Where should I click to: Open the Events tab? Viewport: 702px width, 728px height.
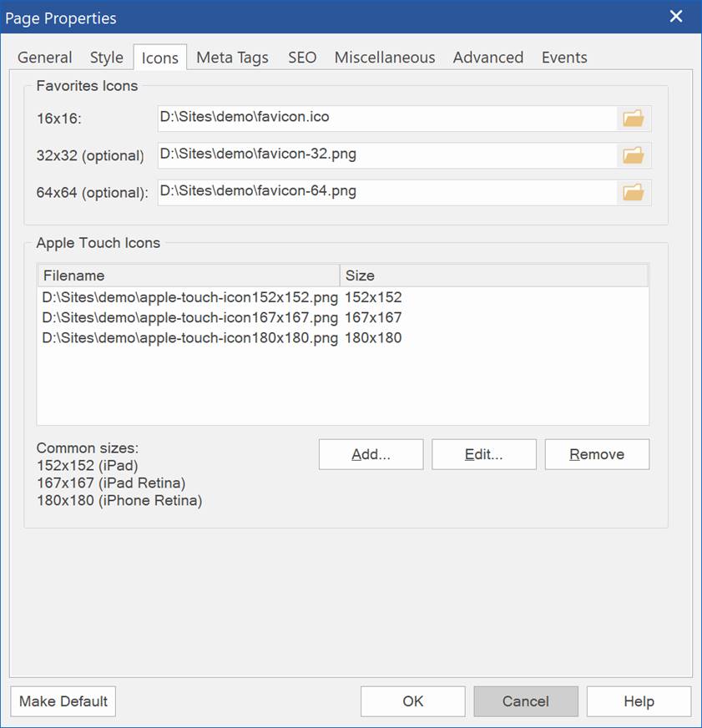(x=564, y=58)
